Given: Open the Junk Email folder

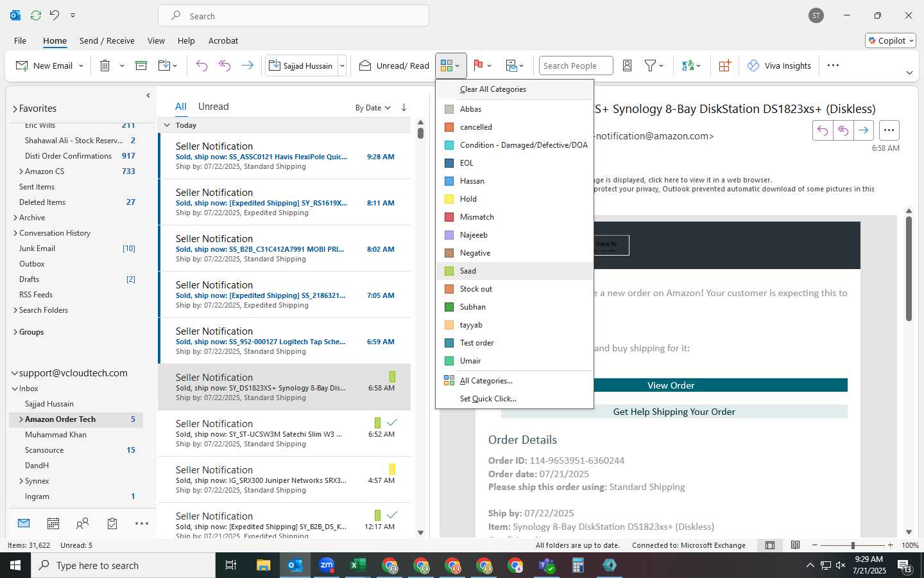Looking at the screenshot, I should [37, 249].
